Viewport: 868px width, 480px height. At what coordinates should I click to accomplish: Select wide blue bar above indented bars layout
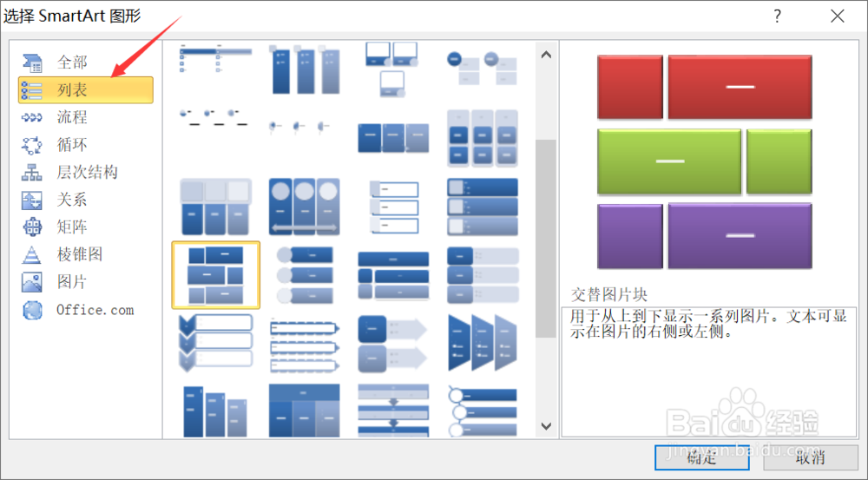tap(393, 276)
